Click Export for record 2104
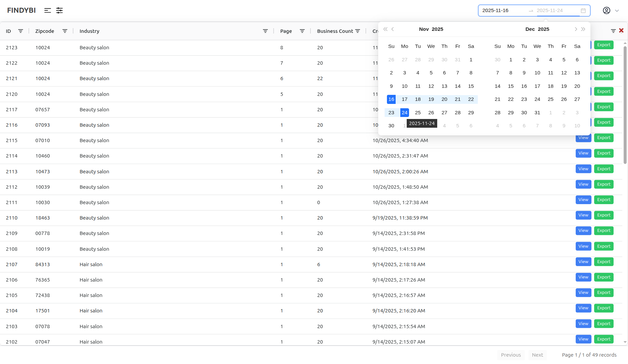 (604, 308)
